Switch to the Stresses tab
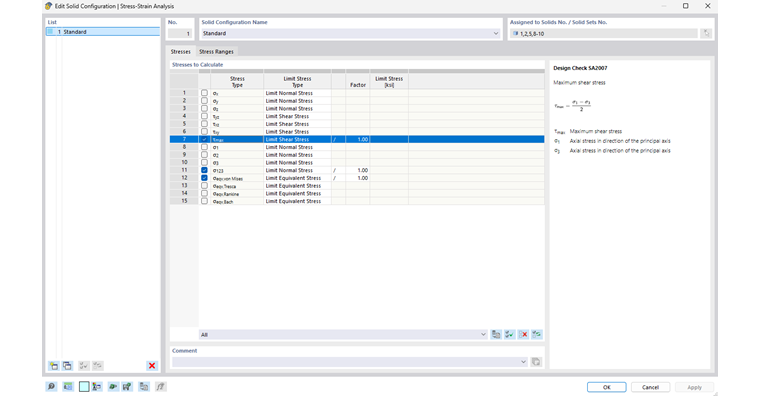Screen dimensions: 760x396 point(180,51)
